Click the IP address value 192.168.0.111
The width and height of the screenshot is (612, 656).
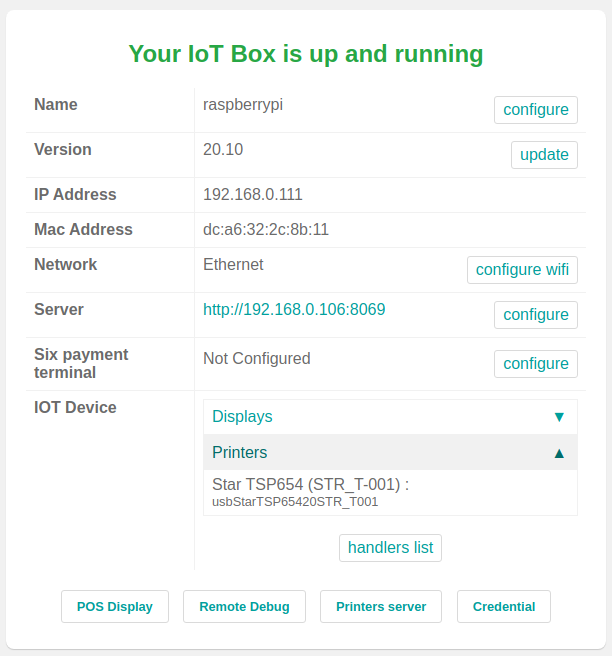pyautogui.click(x=253, y=195)
